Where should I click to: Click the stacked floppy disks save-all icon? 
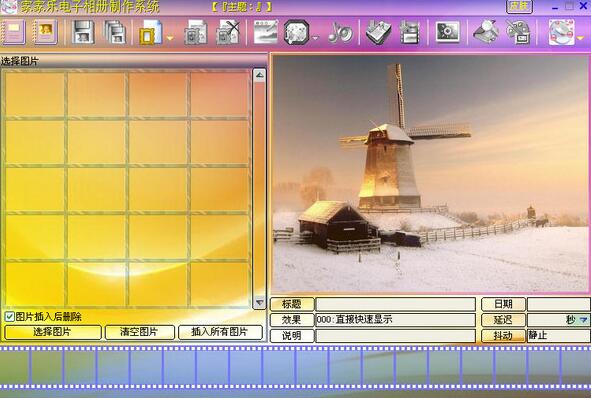click(x=115, y=32)
